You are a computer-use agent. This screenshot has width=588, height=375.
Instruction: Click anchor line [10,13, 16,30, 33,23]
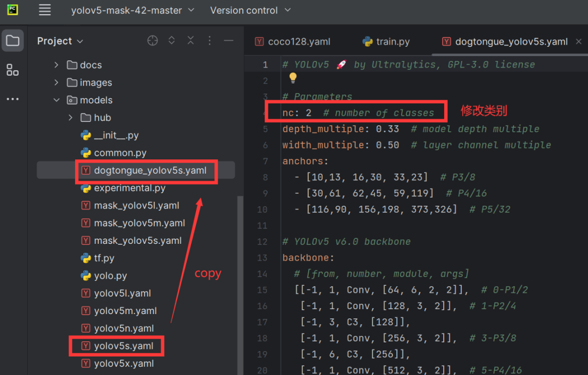367,177
